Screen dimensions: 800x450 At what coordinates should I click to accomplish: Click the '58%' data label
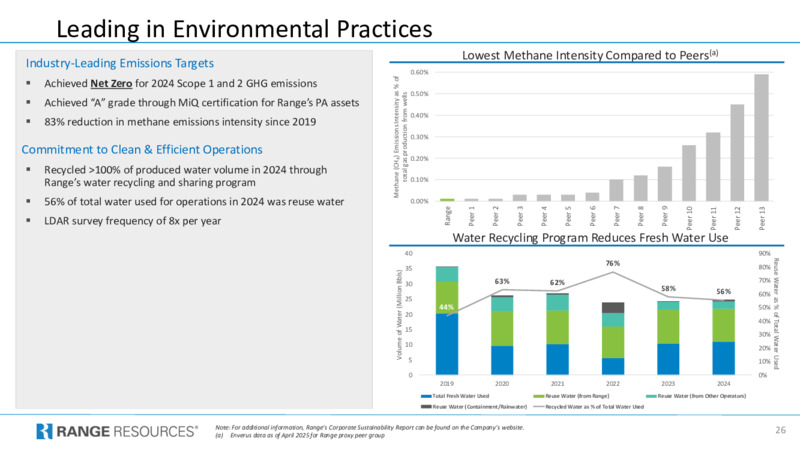coord(668,288)
